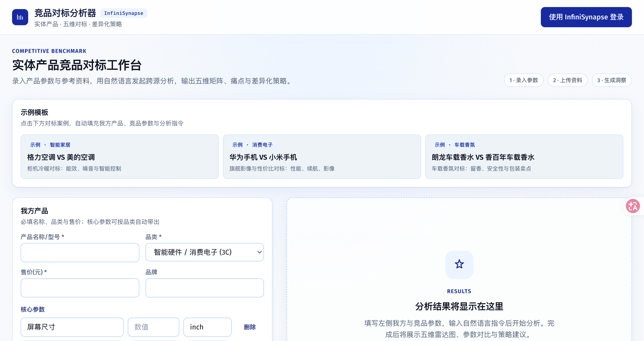Select step 2 · 上传资料

click(568, 80)
